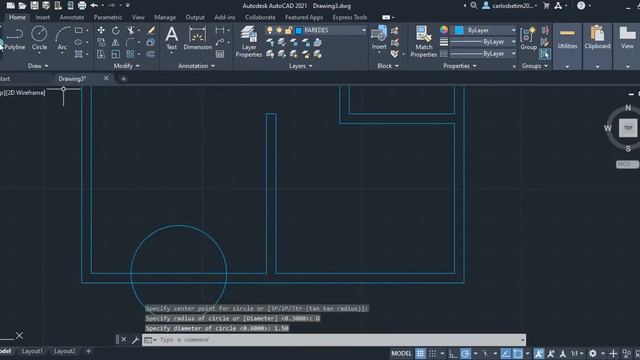Toggle annotation objects visibility in status bar
This screenshot has height=360, width=640.
539,353
